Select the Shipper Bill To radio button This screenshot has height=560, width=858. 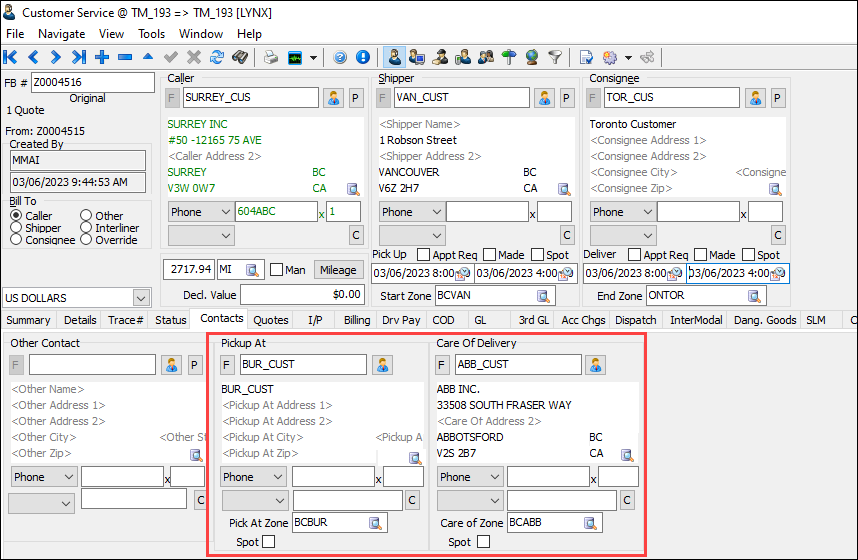16,228
